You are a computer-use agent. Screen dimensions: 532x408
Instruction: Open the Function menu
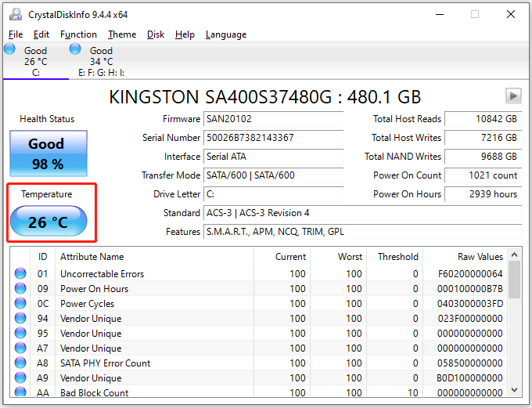coord(78,34)
